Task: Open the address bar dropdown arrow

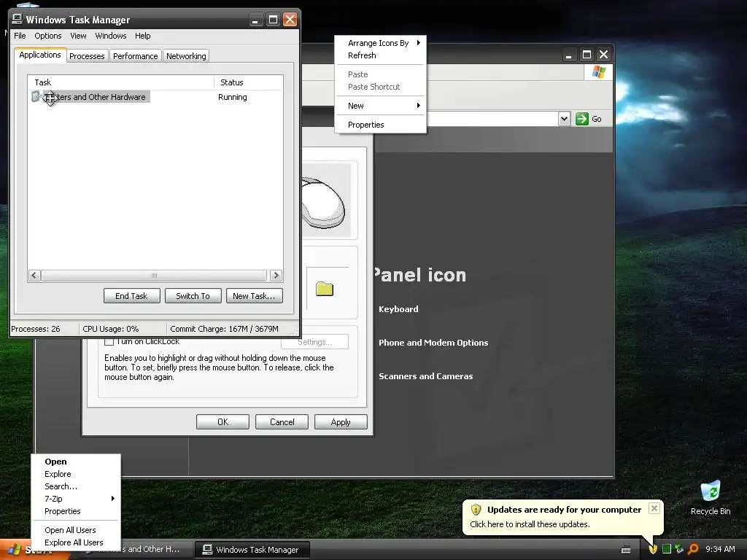Action: tap(564, 119)
